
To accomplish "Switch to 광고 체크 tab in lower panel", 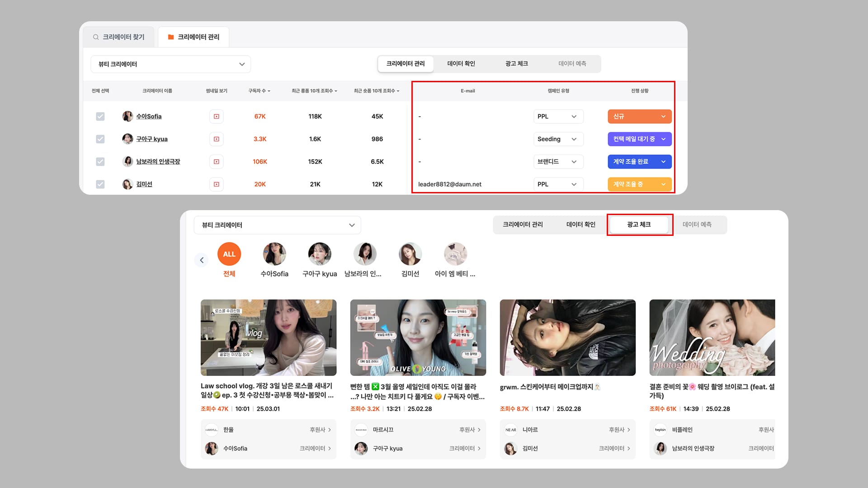I will pyautogui.click(x=639, y=225).
